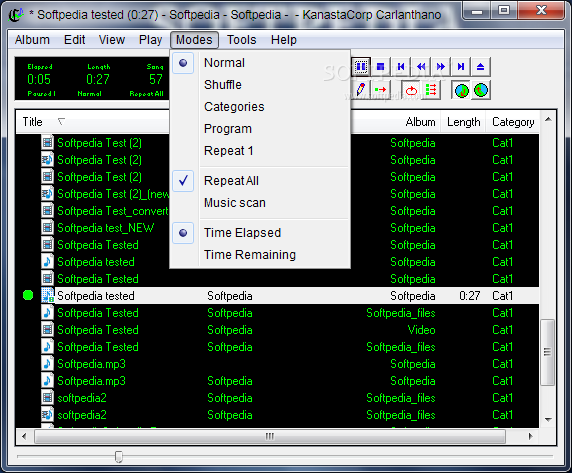Select the Softpedia Test_convert row
Image resolution: width=572 pixels, height=473 pixels.
tap(277, 211)
